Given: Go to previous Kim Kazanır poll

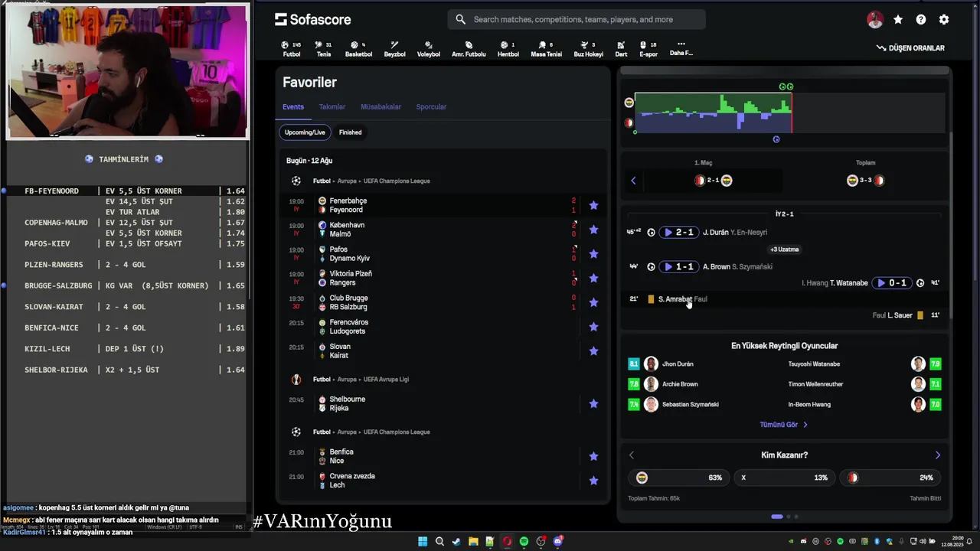Looking at the screenshot, I should point(632,455).
